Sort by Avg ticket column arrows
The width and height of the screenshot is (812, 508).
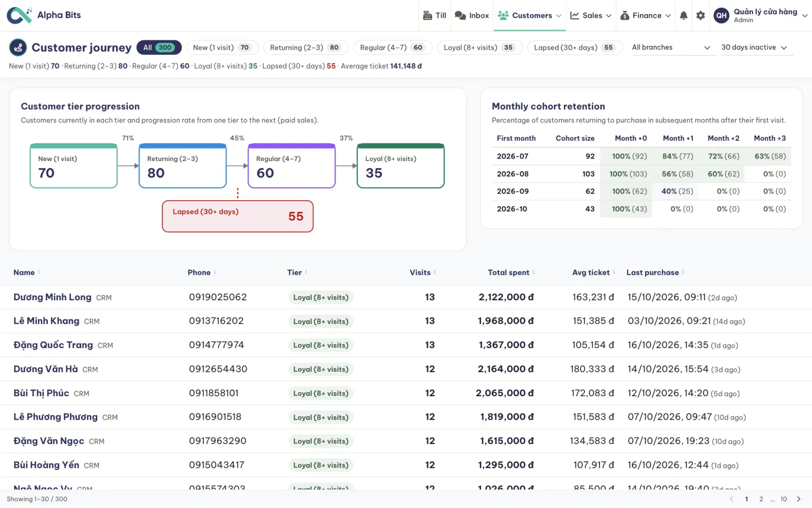(x=614, y=272)
